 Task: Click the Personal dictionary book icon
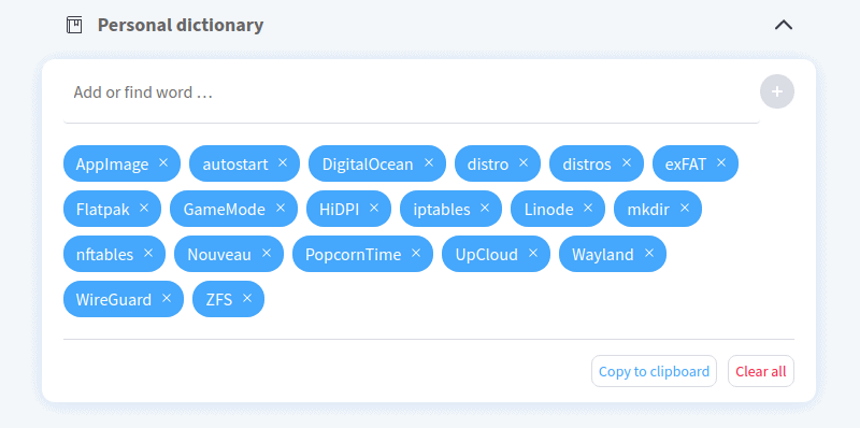click(75, 25)
